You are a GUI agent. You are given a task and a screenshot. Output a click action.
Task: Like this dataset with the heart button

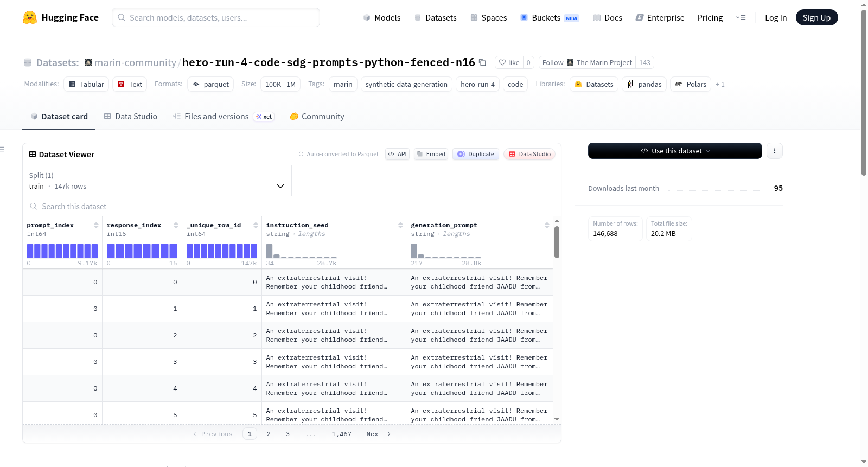(x=509, y=62)
